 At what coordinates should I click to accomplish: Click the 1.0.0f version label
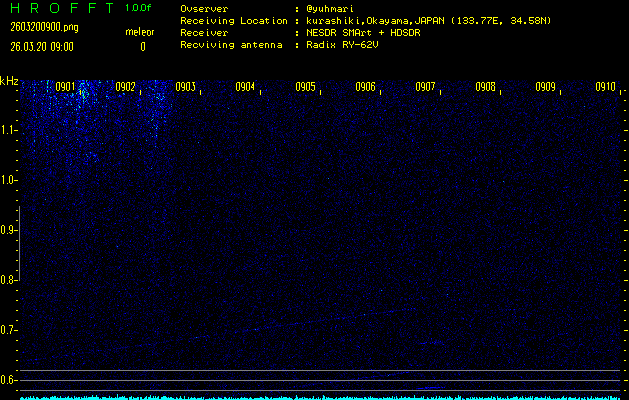(x=139, y=8)
